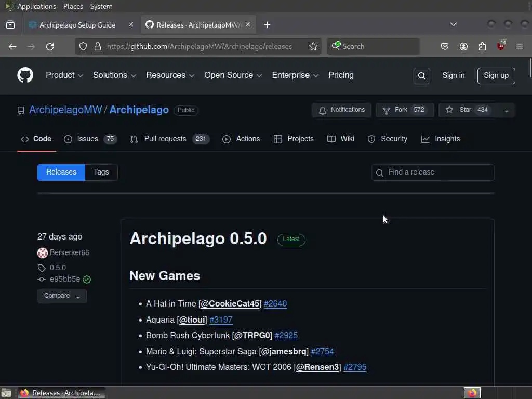
Task: Open the Insights tab
Action: point(441,139)
